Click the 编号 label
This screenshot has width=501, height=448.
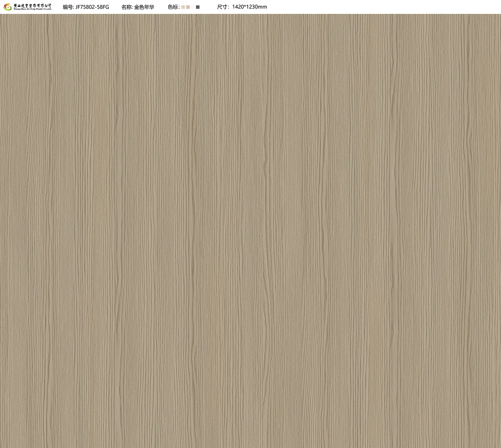tap(68, 7)
